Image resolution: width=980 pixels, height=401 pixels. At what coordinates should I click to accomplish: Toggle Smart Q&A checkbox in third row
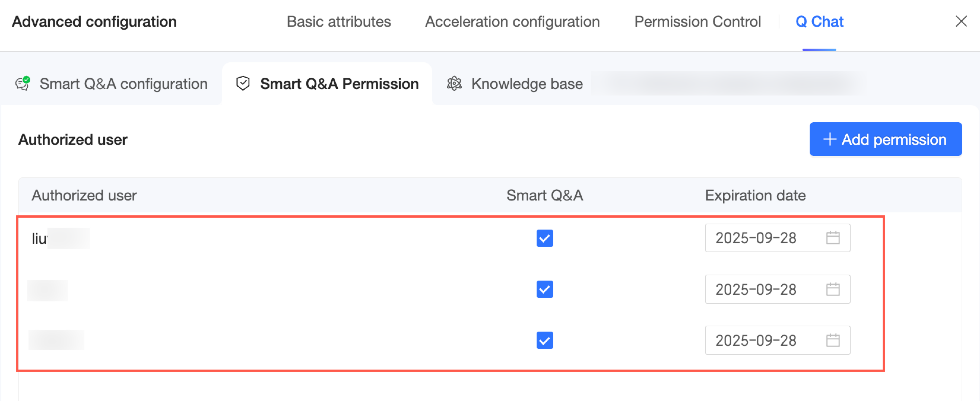544,340
